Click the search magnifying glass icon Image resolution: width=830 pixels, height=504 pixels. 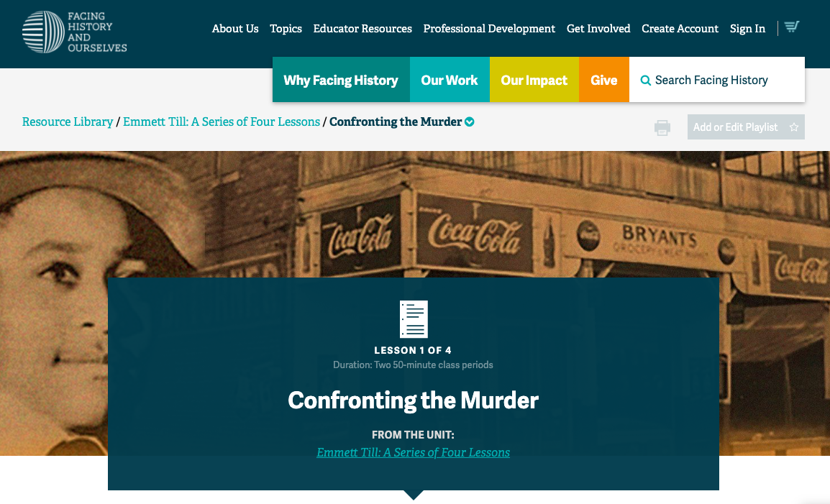tap(645, 80)
